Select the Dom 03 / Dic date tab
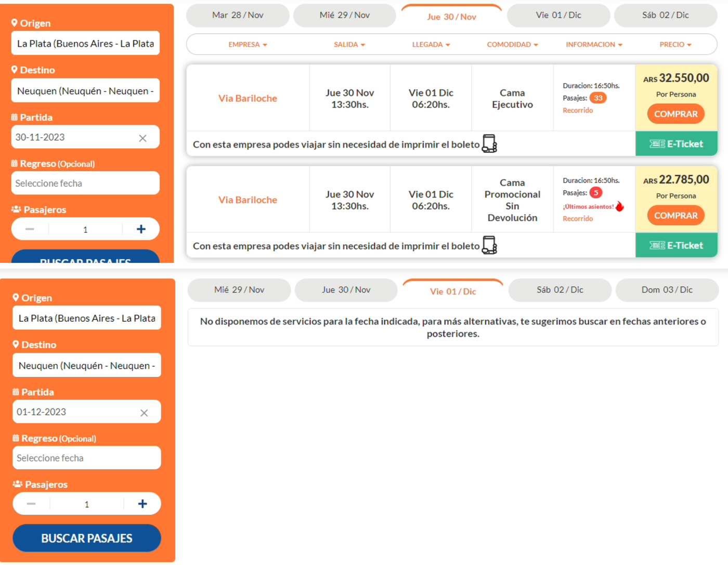Image resolution: width=728 pixels, height=565 pixels. coord(667,290)
